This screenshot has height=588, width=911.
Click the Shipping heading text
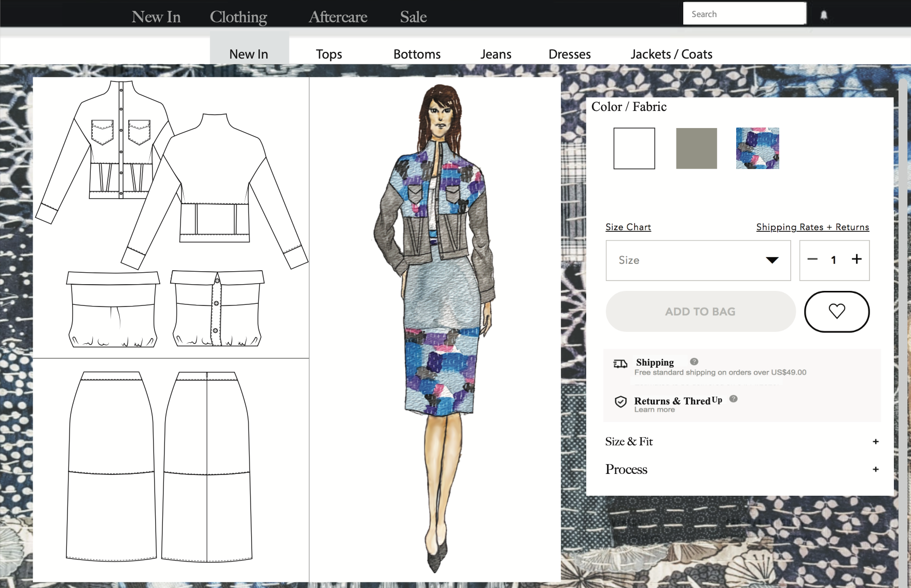pos(655,362)
